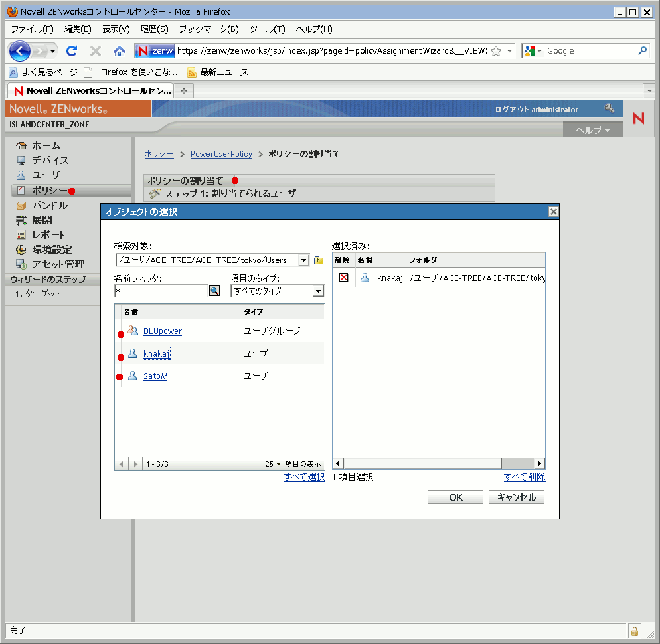Click the URL address bar
660x644 pixels.
pyautogui.click(x=332, y=51)
